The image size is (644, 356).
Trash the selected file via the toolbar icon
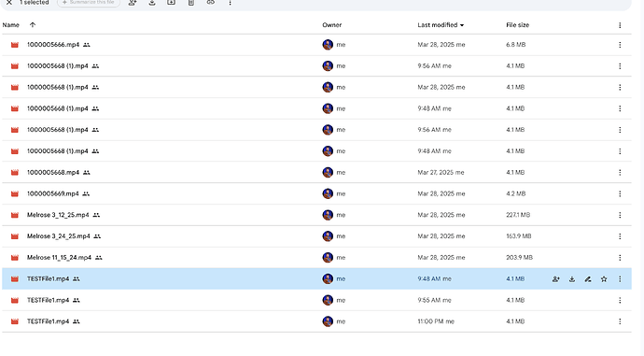tap(191, 3)
